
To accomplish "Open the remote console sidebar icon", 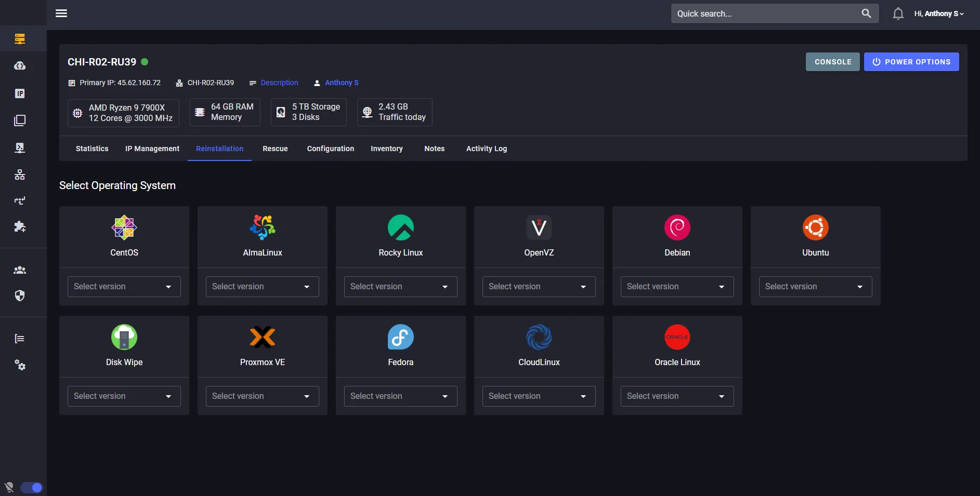I will pyautogui.click(x=20, y=148).
